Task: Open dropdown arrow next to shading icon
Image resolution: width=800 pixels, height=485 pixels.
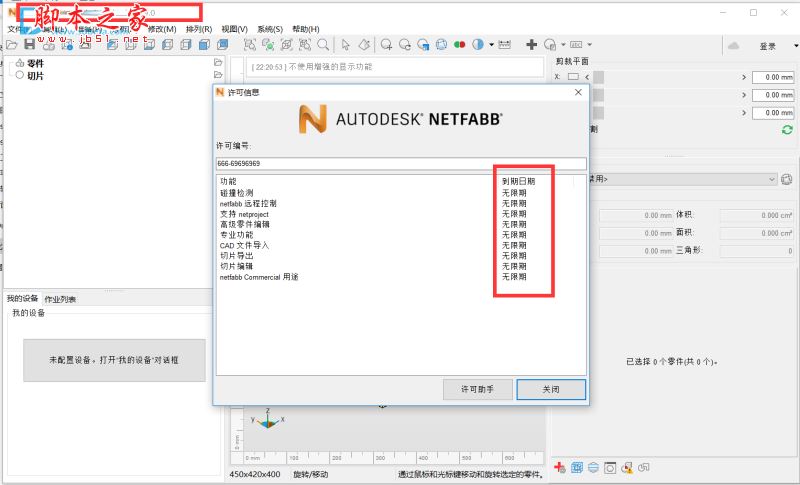Action: [x=491, y=45]
